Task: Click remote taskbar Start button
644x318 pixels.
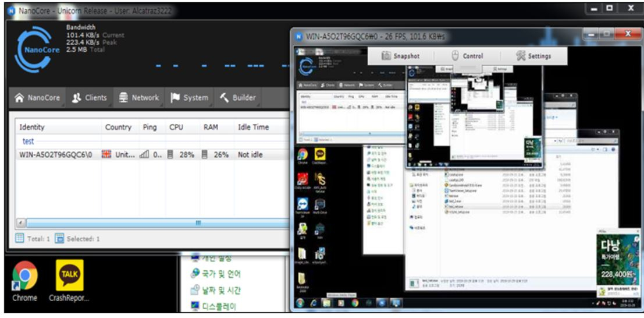Action: tap(300, 303)
